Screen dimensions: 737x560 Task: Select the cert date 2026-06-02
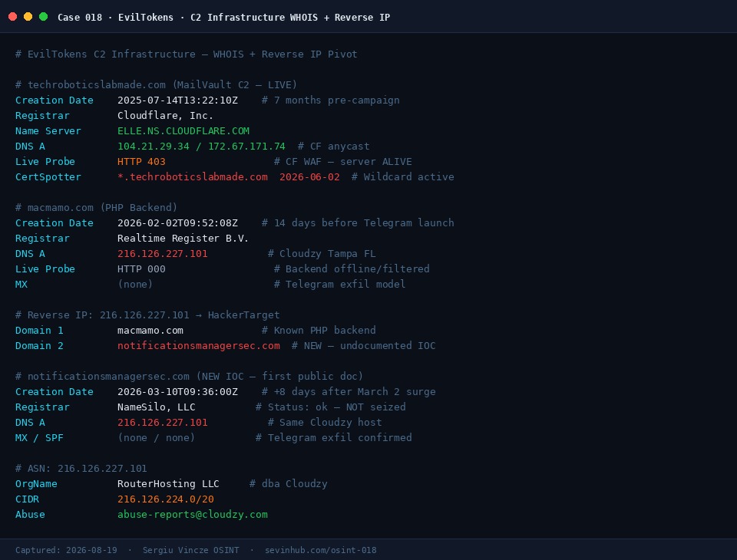point(309,176)
